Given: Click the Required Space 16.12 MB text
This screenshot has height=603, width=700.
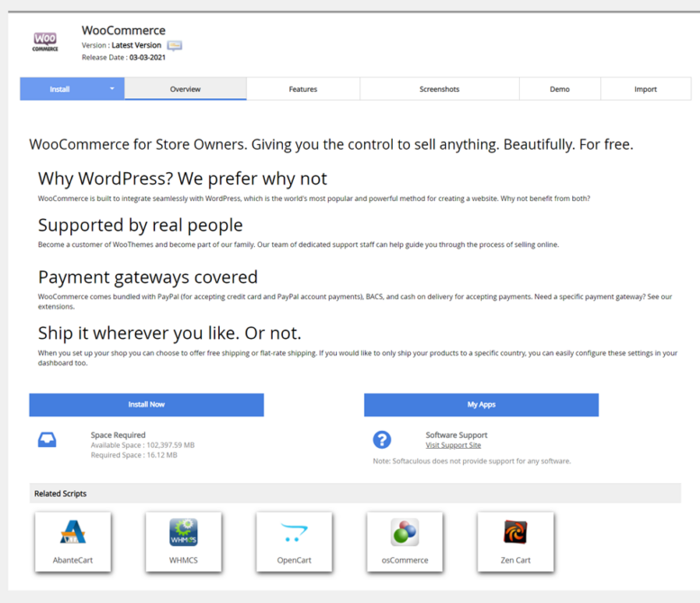Looking at the screenshot, I should coord(134,455).
